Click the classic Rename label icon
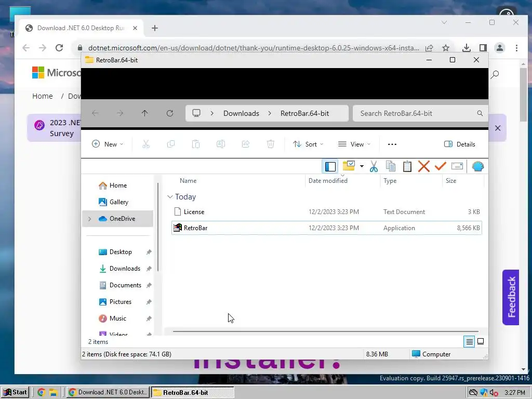 click(x=457, y=166)
